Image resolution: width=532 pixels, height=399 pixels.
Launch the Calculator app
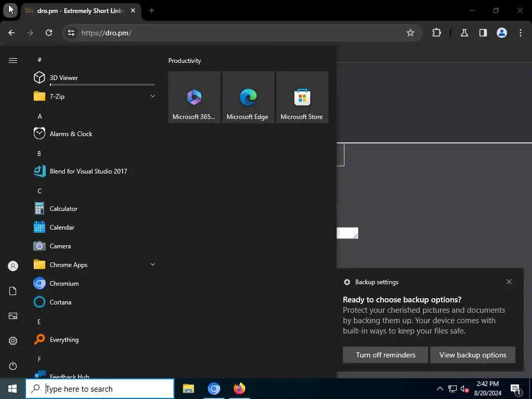[x=95, y=209]
